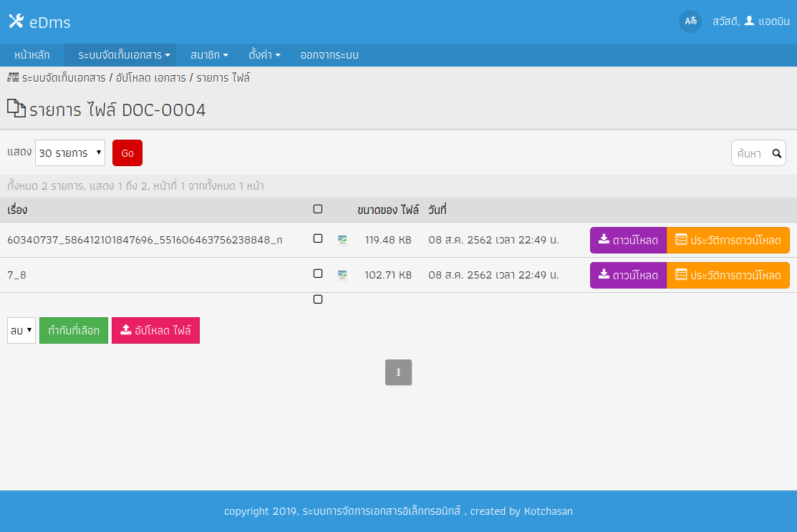Viewport: 797px width, 532px height.
Task: Click the JPG file icon for 119.48 KB row
Action: tap(342, 240)
